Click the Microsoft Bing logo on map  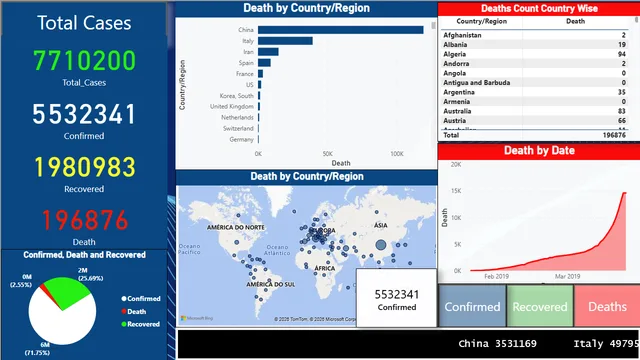[197, 318]
